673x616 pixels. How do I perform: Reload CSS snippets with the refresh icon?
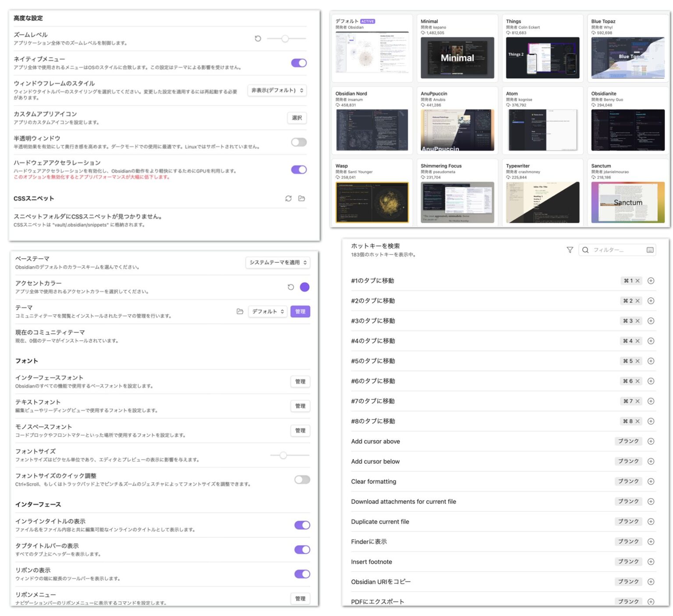click(x=288, y=198)
